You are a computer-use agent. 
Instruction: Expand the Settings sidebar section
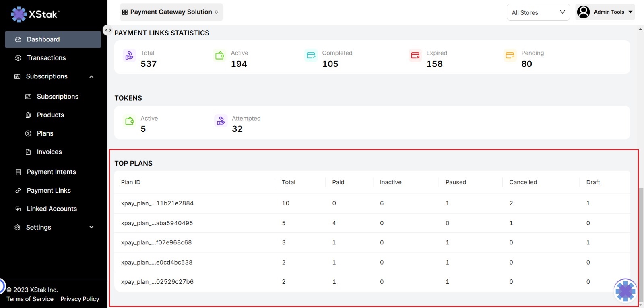pos(91,227)
